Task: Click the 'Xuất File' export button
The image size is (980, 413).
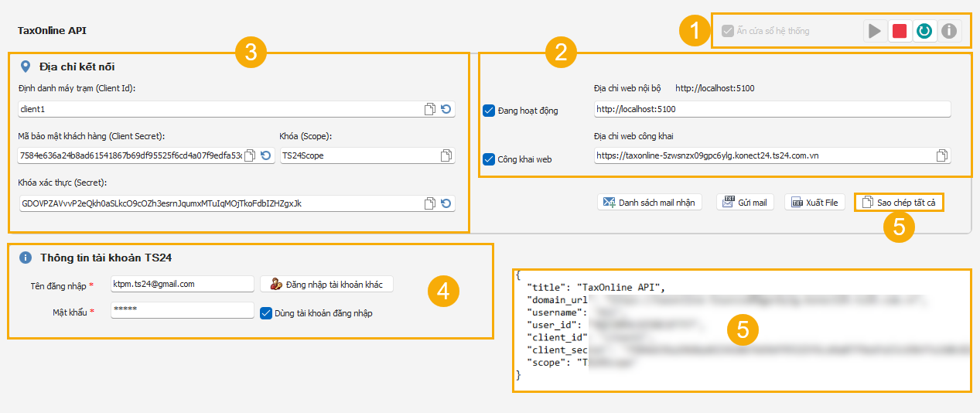Action: click(x=815, y=202)
